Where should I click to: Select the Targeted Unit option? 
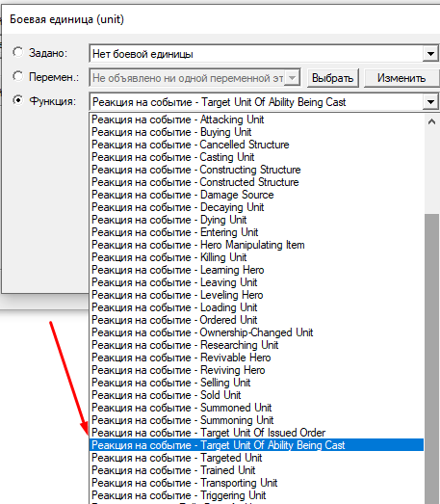[x=256, y=458]
